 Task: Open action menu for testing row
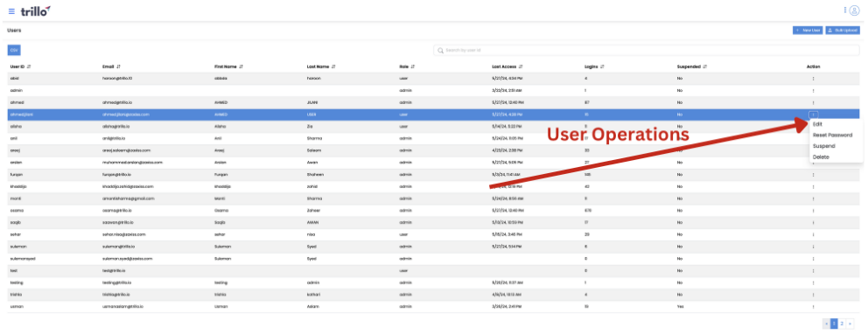[x=813, y=282]
